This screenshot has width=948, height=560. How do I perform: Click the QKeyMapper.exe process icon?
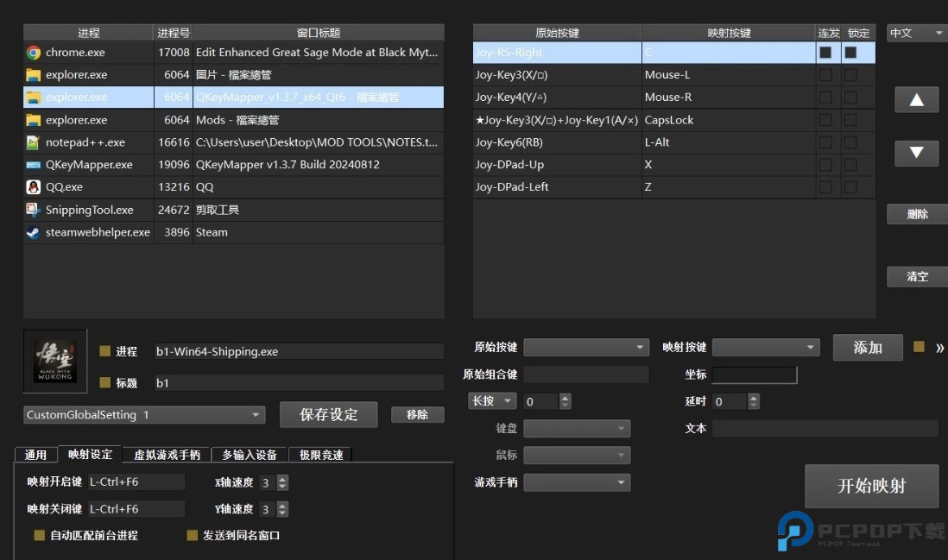(34, 165)
